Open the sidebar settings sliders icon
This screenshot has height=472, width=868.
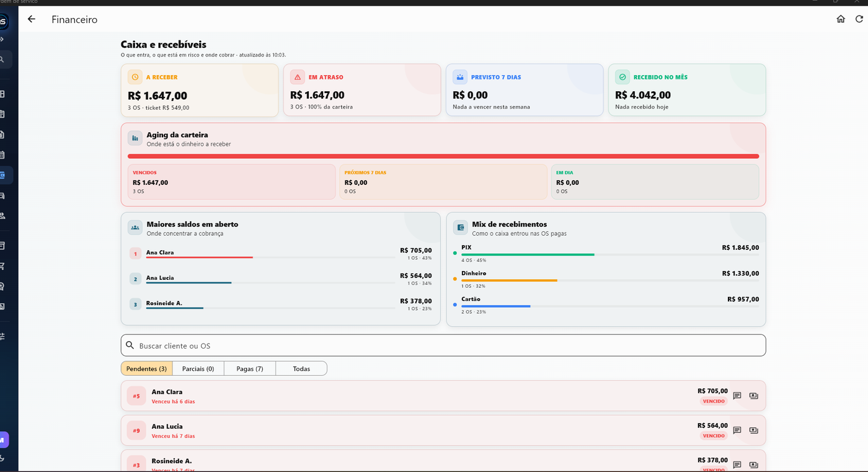2,336
